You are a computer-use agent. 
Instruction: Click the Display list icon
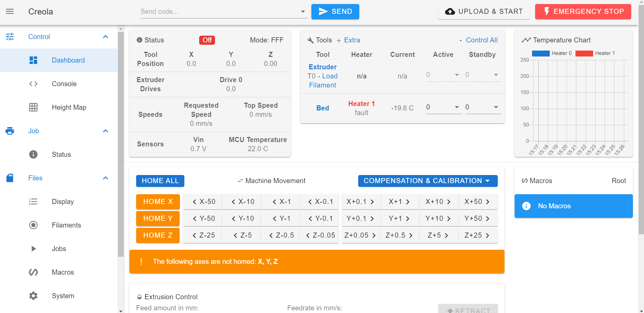33,202
